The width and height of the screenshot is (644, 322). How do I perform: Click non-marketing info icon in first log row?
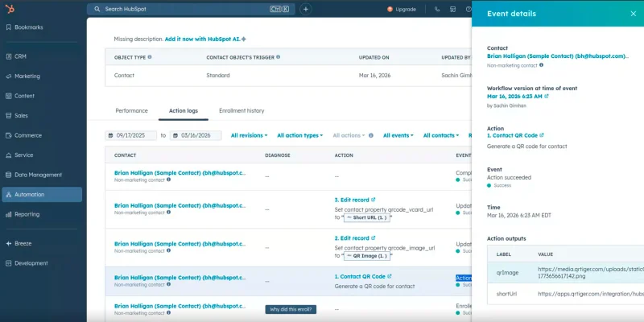[x=169, y=180]
